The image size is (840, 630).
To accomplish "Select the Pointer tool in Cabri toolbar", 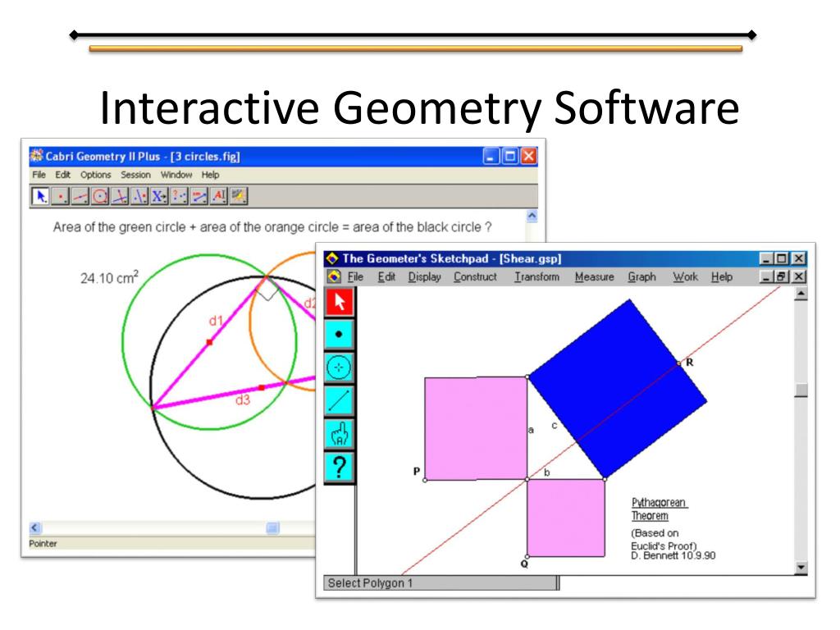I will tap(40, 197).
